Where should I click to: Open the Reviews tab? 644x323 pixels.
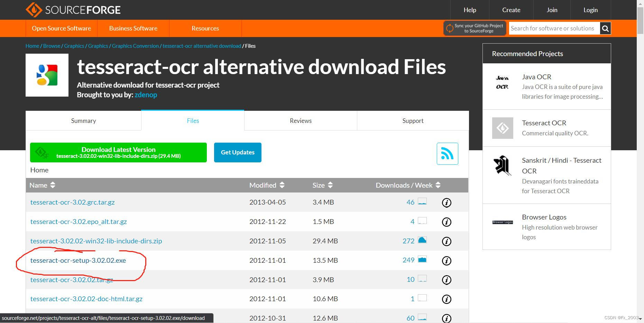pyautogui.click(x=301, y=121)
